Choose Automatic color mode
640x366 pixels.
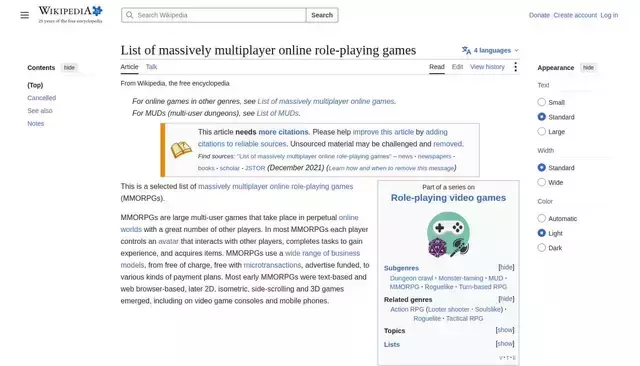coord(541,218)
